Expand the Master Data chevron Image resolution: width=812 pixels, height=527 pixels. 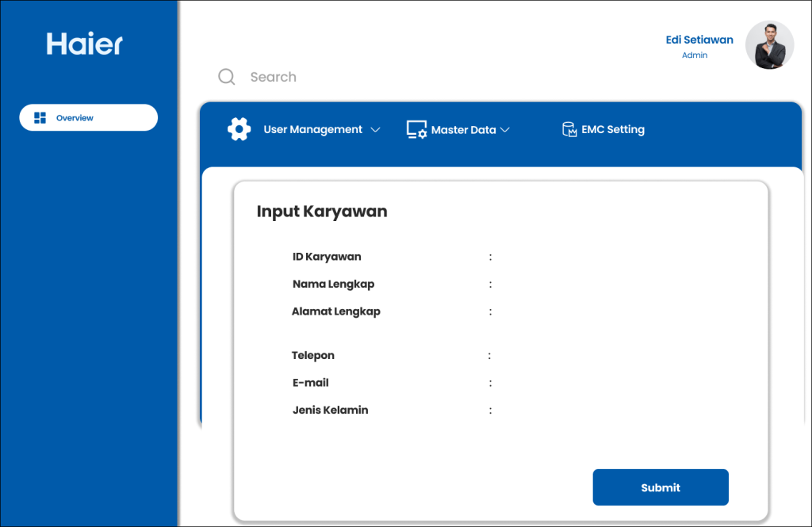(505, 129)
